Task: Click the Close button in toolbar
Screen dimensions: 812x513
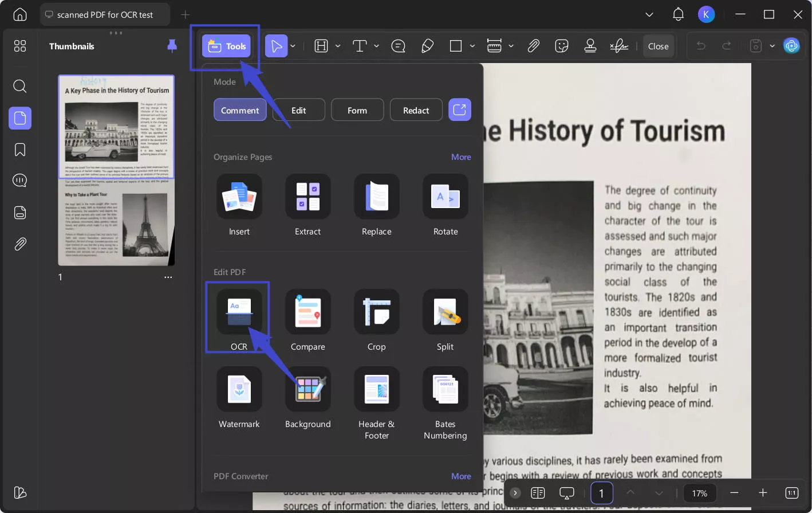Action: [658, 46]
